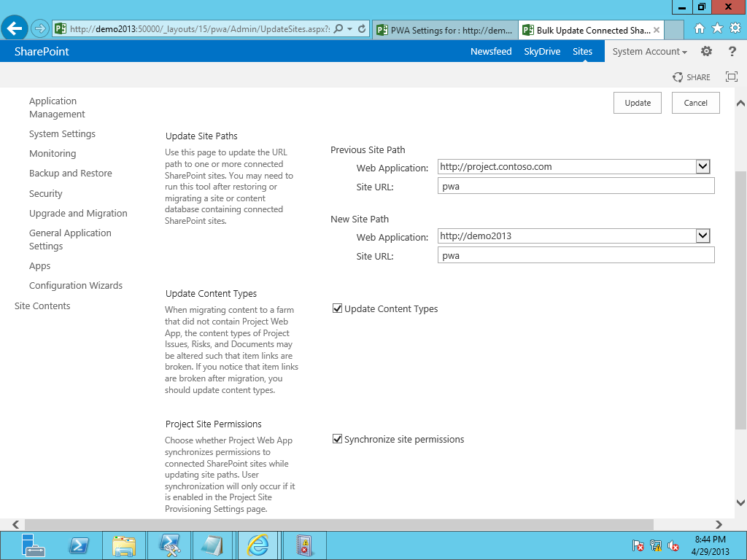Open Application Management link
Screen dimensions: 747x560
tap(57, 108)
